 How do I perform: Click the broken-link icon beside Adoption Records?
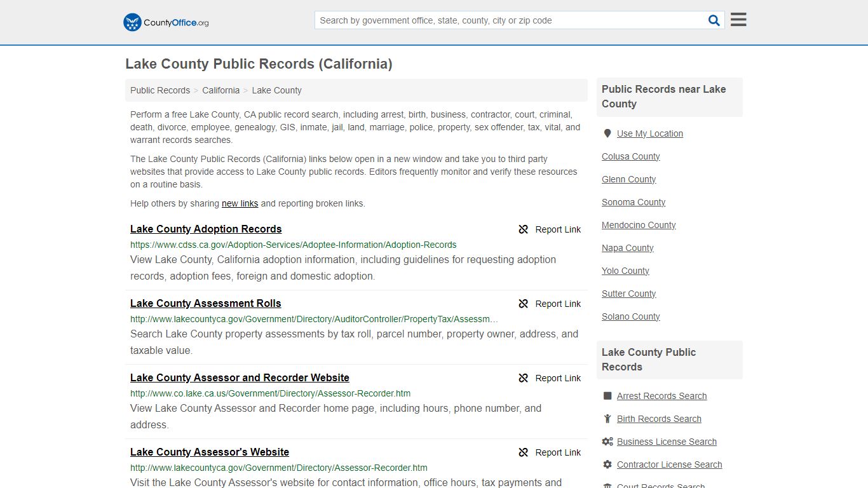coord(524,229)
